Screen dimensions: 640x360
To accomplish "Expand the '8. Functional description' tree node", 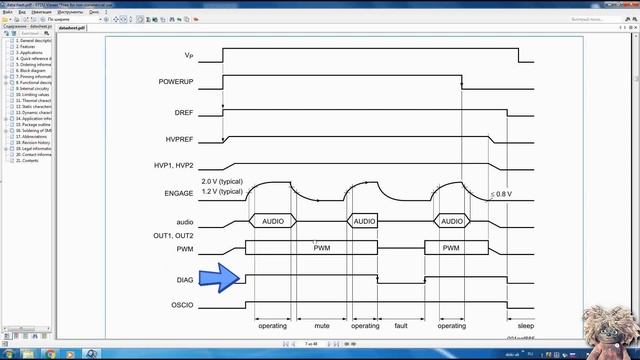I will [6, 82].
